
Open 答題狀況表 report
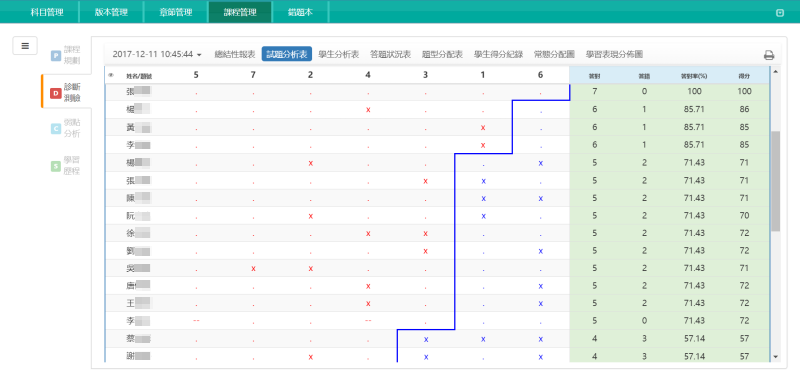(390, 54)
